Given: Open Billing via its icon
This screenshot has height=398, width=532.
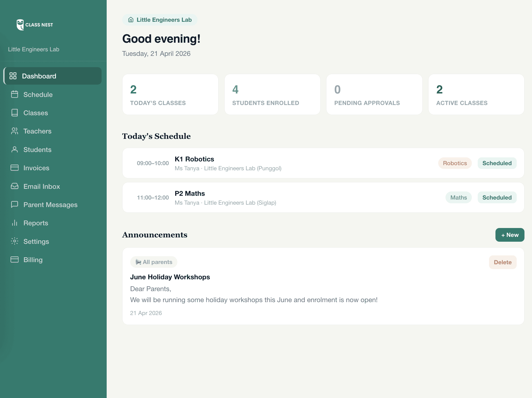Looking at the screenshot, I should (14, 260).
